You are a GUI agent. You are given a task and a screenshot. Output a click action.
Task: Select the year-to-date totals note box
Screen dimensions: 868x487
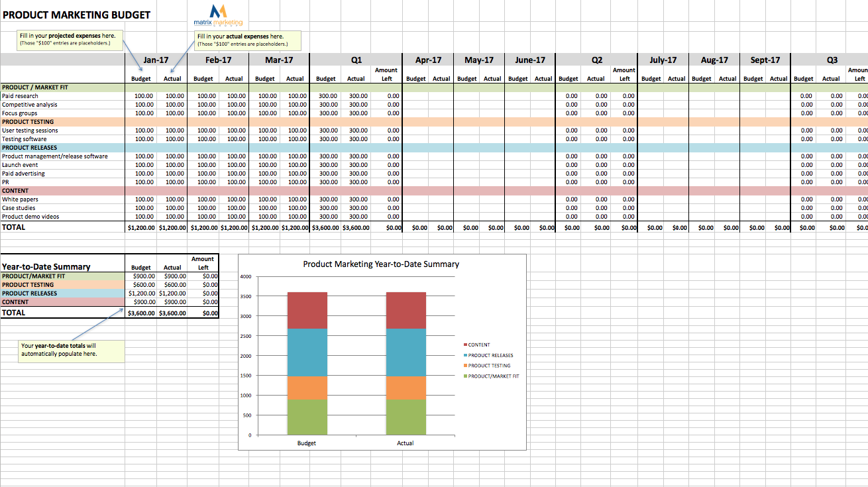[71, 351]
